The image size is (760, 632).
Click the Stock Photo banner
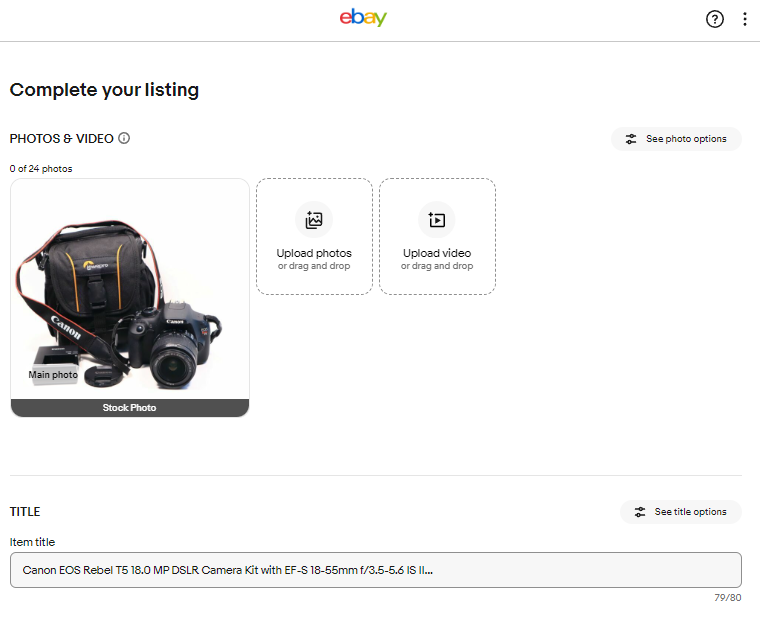(x=130, y=408)
